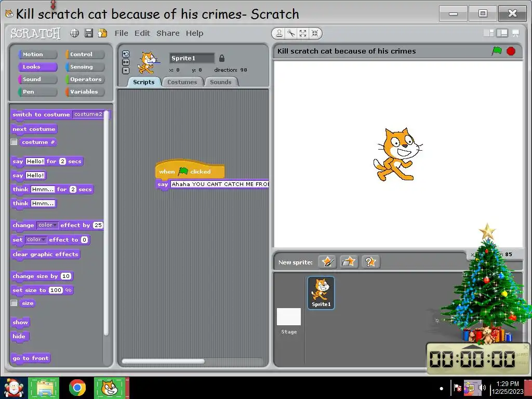
Task: Open color dropdown in set effect block
Action: coord(36,240)
